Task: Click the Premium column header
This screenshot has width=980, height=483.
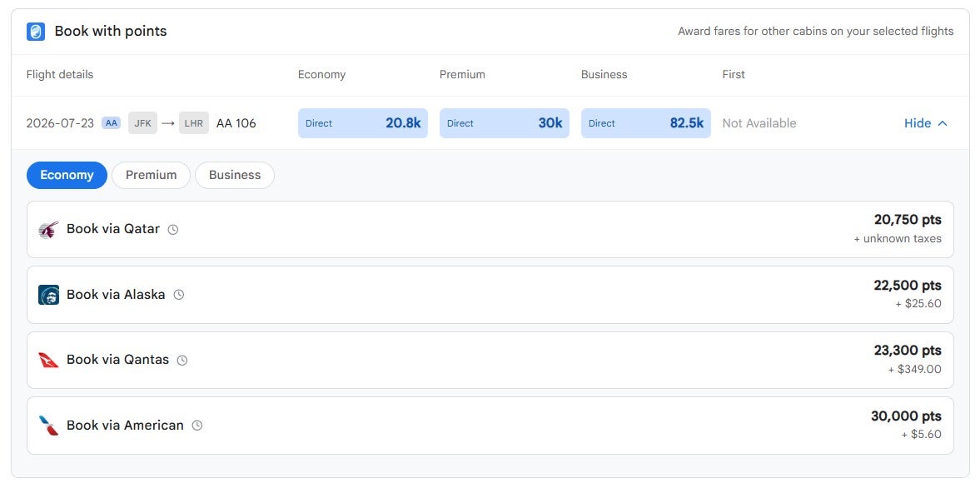Action: [462, 74]
